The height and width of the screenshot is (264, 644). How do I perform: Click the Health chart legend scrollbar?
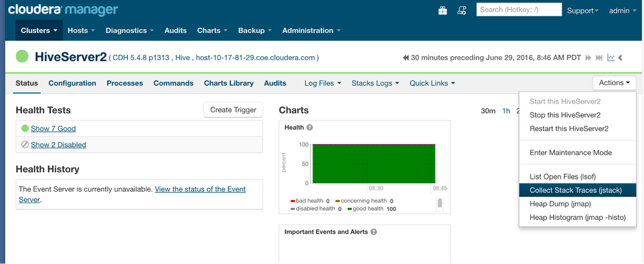pyautogui.click(x=440, y=203)
